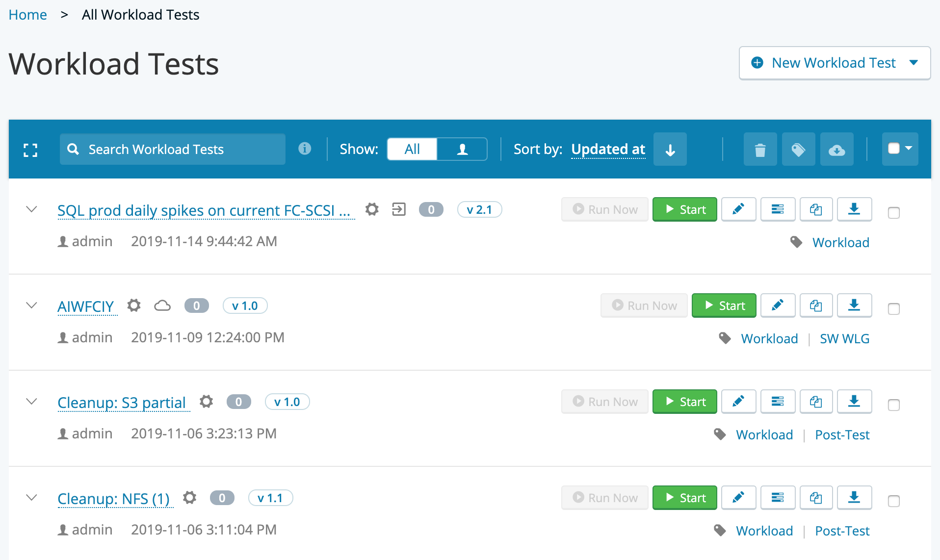
Task: Click Run Now for AIWFCIY
Action: coord(644,305)
